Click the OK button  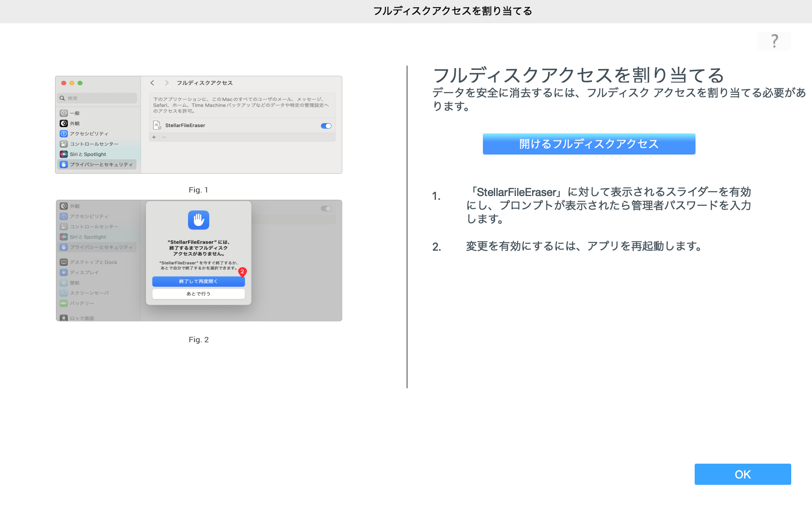[743, 474]
